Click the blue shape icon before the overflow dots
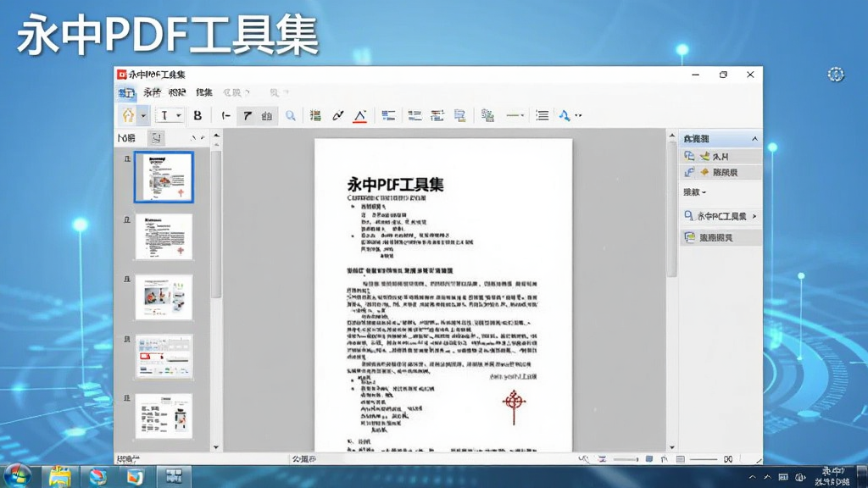The width and height of the screenshot is (868, 488). [x=564, y=115]
